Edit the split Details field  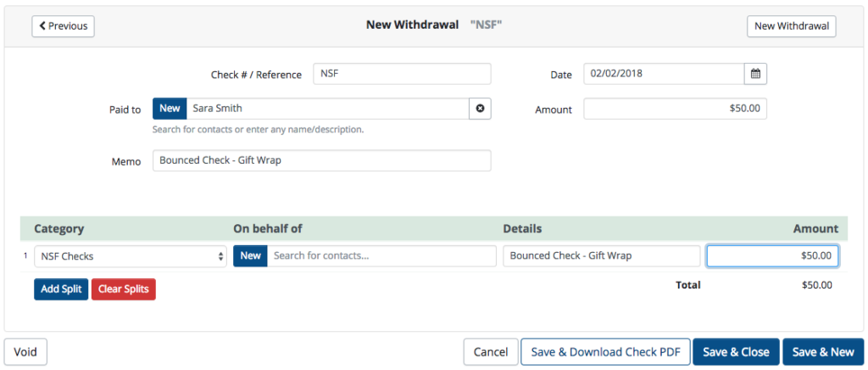point(601,256)
